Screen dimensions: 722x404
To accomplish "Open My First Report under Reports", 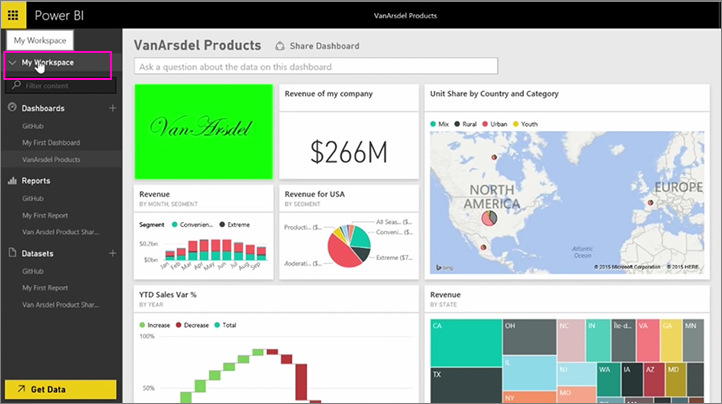I will coord(45,215).
